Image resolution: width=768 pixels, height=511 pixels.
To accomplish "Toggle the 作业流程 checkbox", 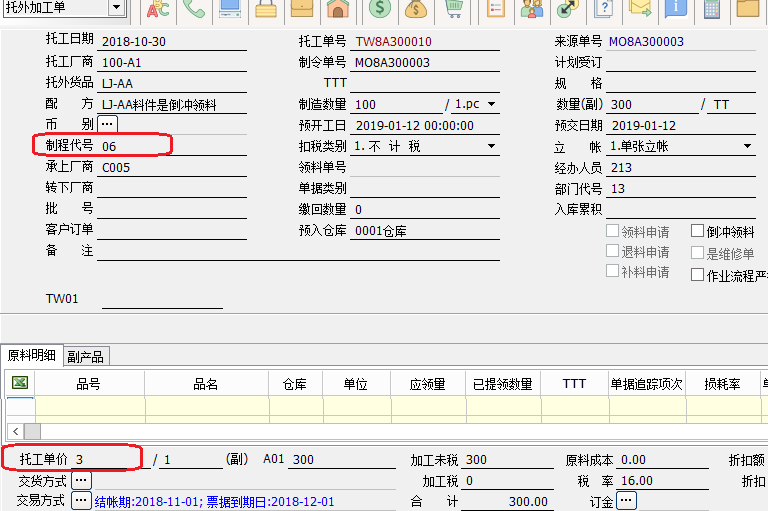I will (697, 275).
